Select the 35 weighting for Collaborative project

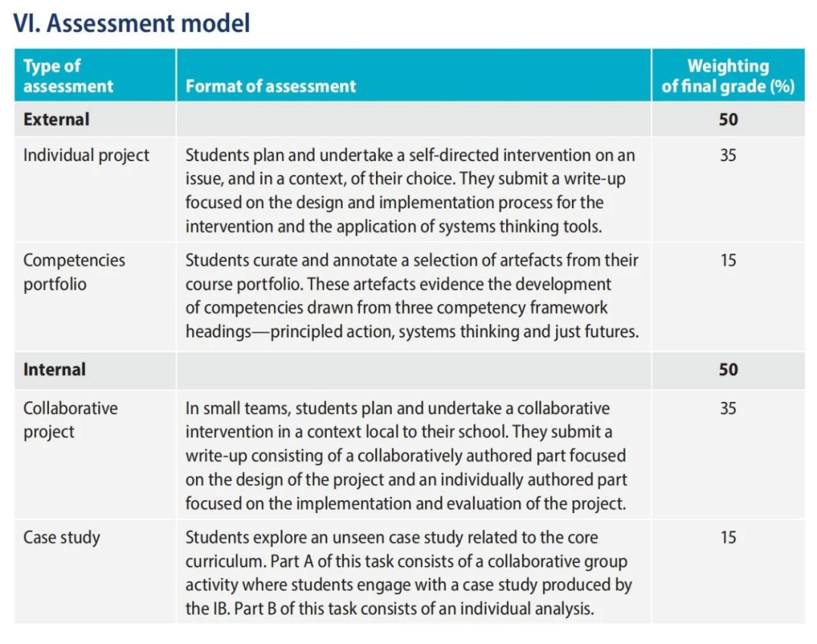click(x=728, y=409)
